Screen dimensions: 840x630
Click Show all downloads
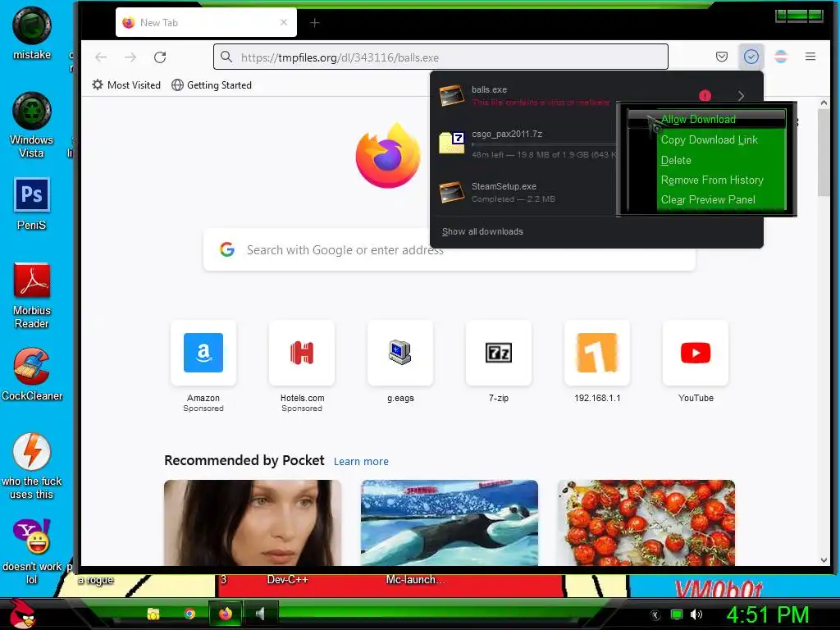click(x=482, y=232)
